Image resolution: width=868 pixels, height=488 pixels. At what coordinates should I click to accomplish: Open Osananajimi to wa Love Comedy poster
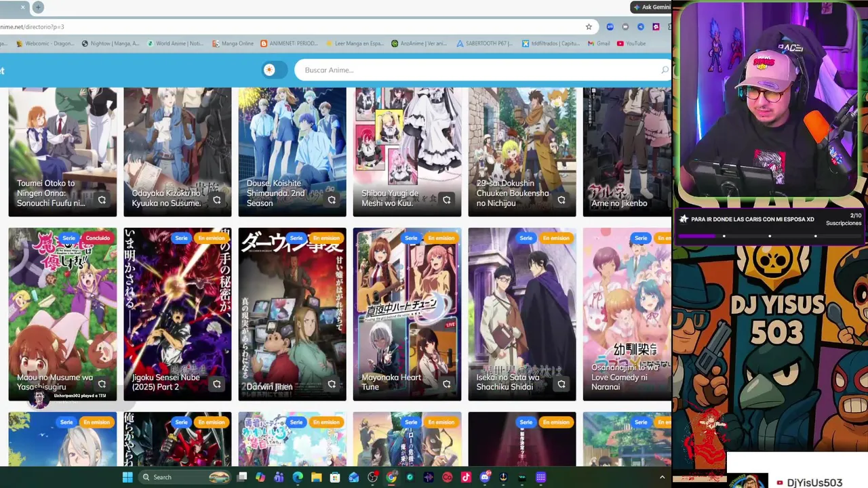click(627, 314)
